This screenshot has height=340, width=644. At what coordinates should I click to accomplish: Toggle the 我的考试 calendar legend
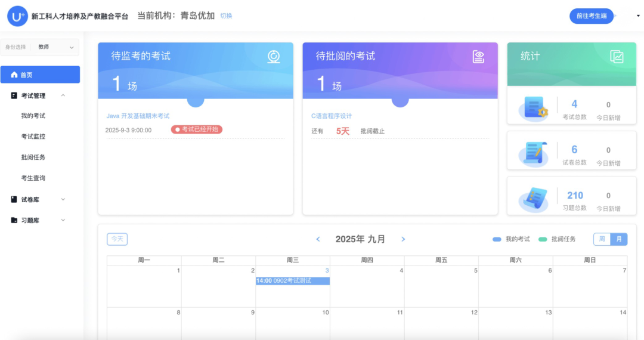511,239
